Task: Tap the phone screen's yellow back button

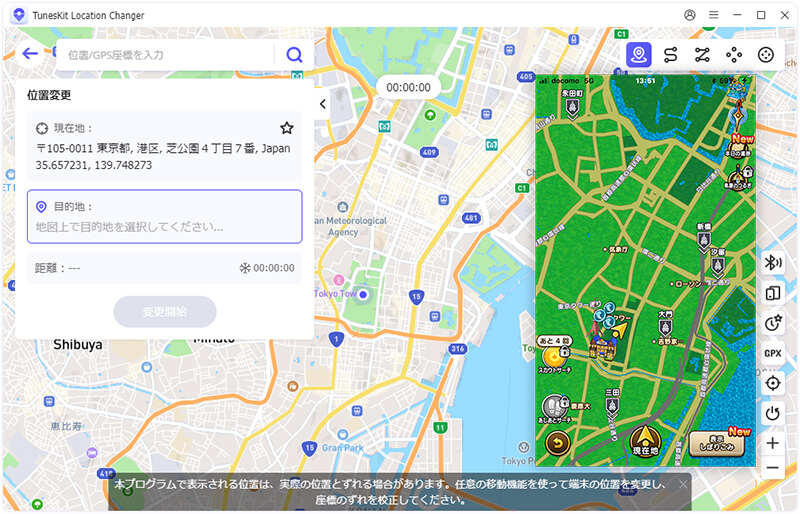Action: pos(558,443)
